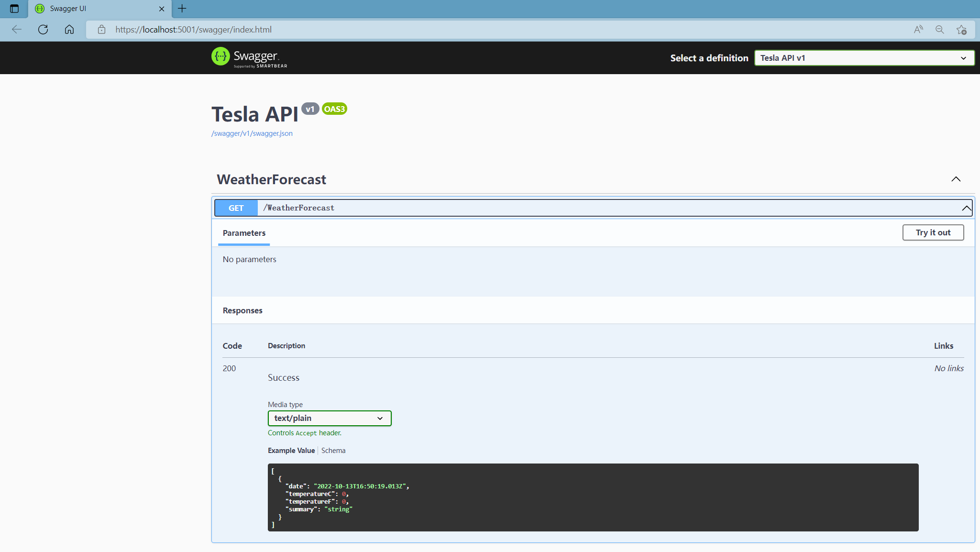Switch to the Schema view
Screen dimensions: 980x552
(333, 451)
